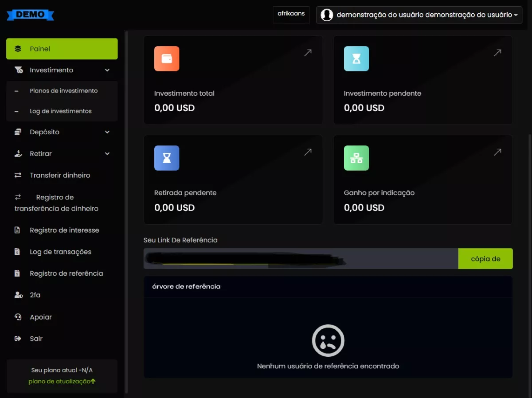Open arrow link on Investimento pendente card
532x398 pixels.
point(497,53)
